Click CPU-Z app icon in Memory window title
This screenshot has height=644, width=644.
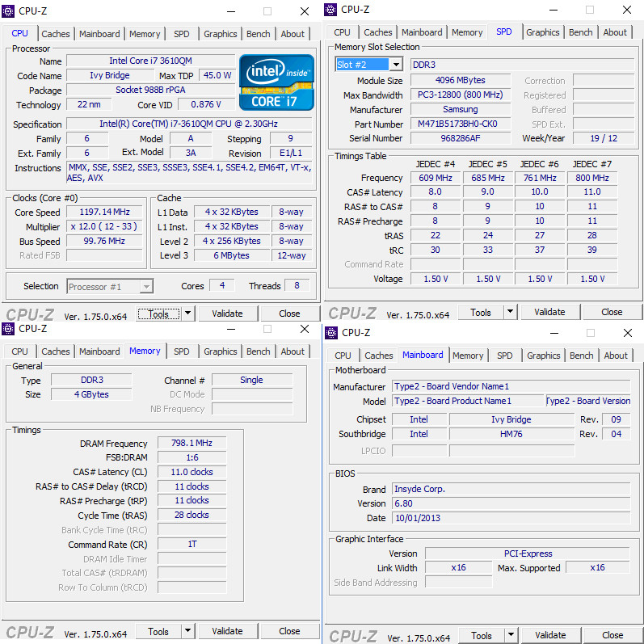coord(8,329)
